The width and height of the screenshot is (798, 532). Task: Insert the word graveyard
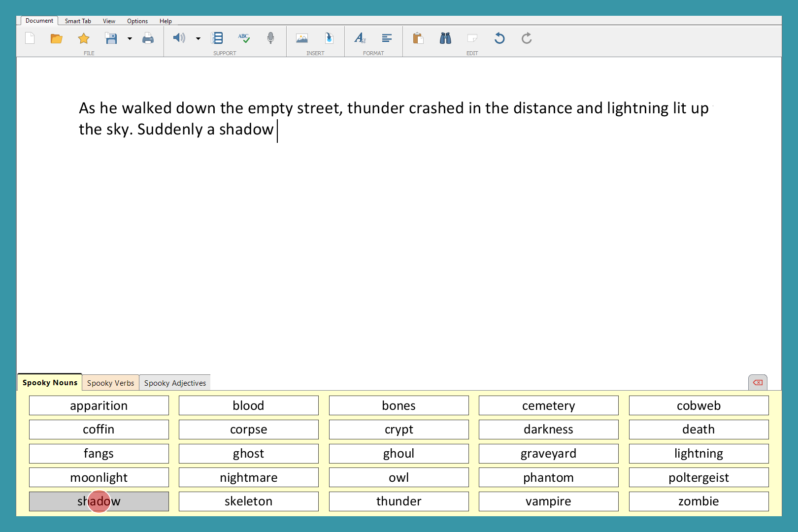549,454
